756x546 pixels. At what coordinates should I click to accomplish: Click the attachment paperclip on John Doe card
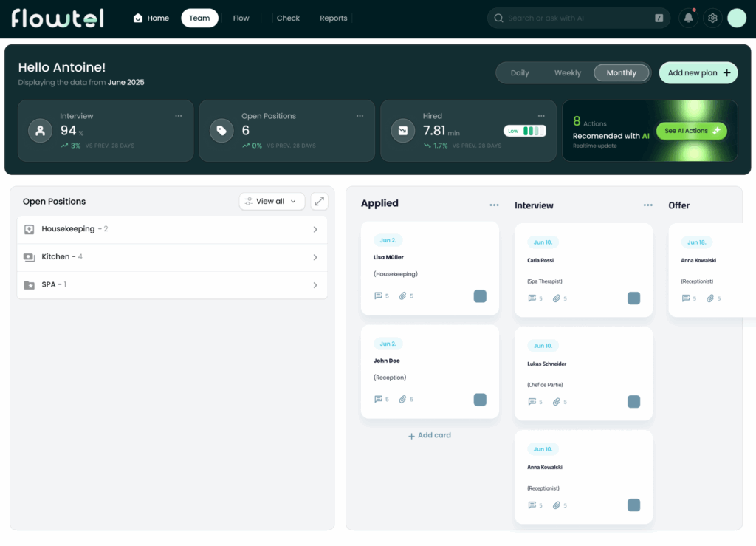point(402,399)
